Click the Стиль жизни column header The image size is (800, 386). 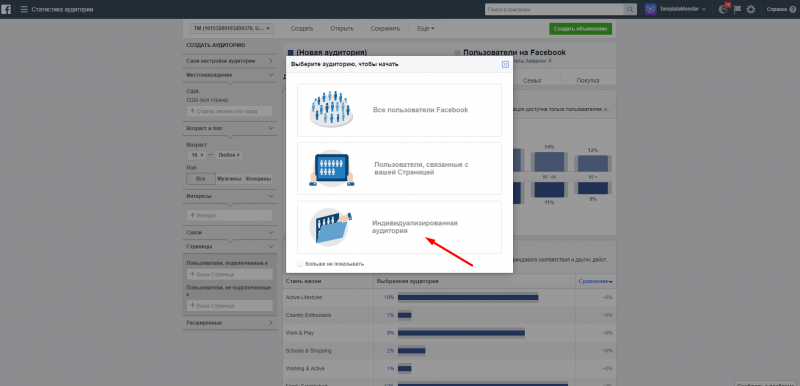[304, 281]
